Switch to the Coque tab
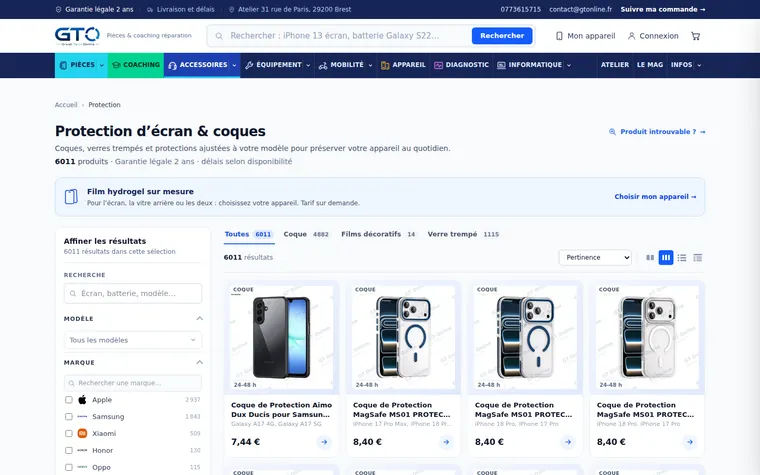The width and height of the screenshot is (760, 475). [306, 234]
